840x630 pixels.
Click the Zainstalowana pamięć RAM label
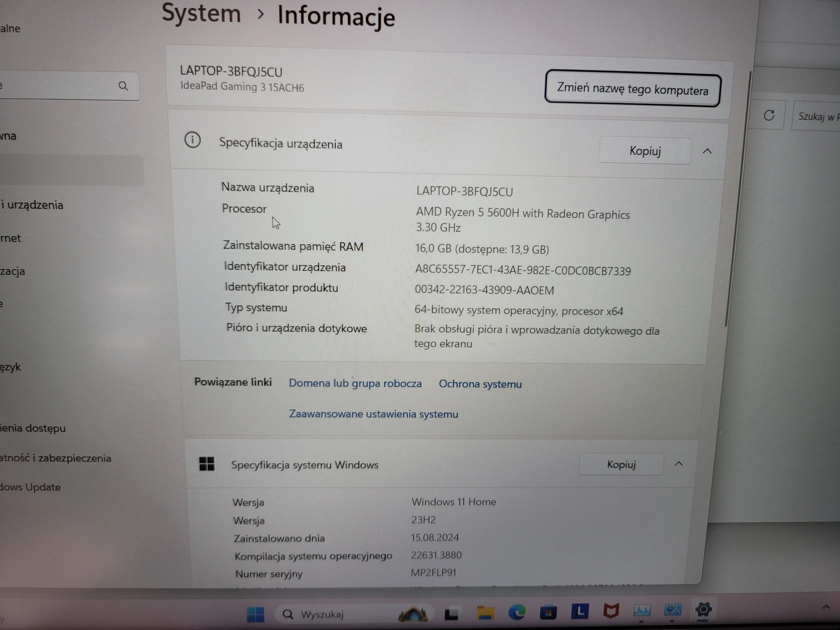(293, 246)
